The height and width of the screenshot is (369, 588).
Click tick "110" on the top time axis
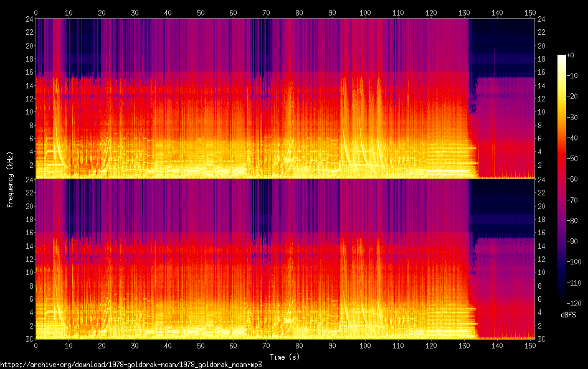(x=398, y=13)
